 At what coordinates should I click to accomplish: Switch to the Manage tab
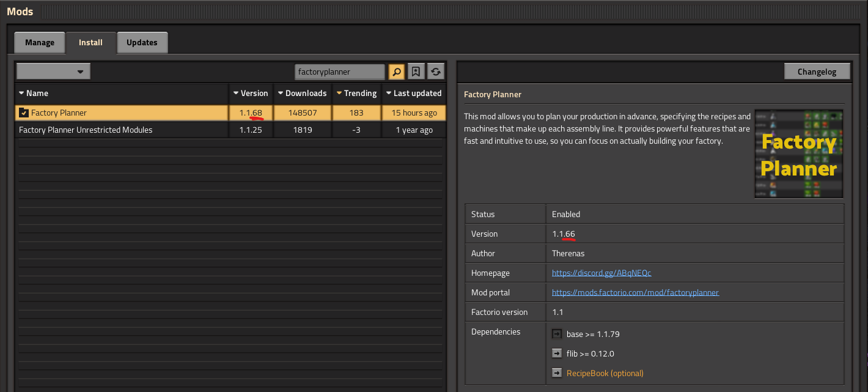tap(40, 43)
